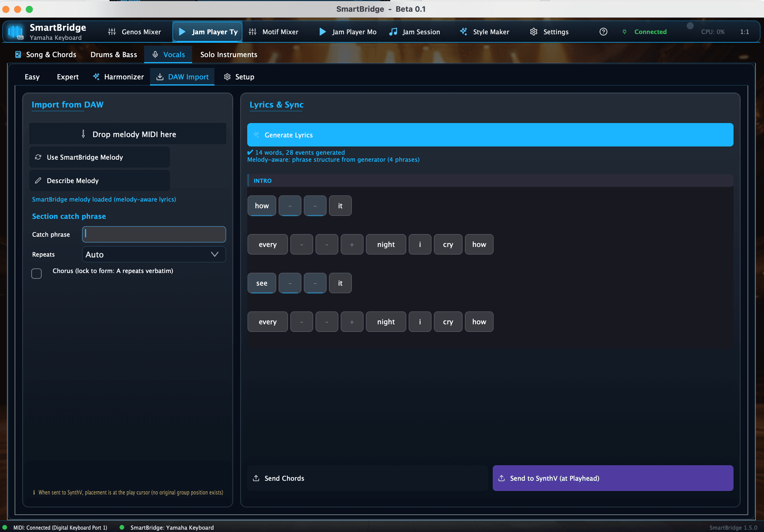Open the help question-mark icon

click(603, 32)
